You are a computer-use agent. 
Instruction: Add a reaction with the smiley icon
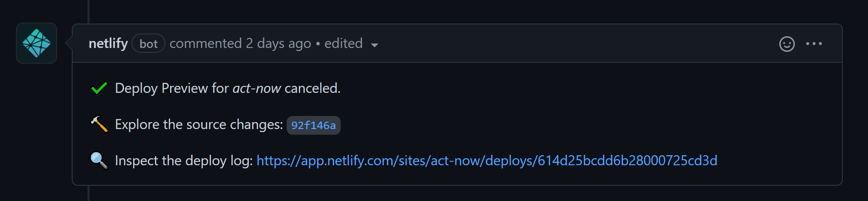click(x=787, y=44)
